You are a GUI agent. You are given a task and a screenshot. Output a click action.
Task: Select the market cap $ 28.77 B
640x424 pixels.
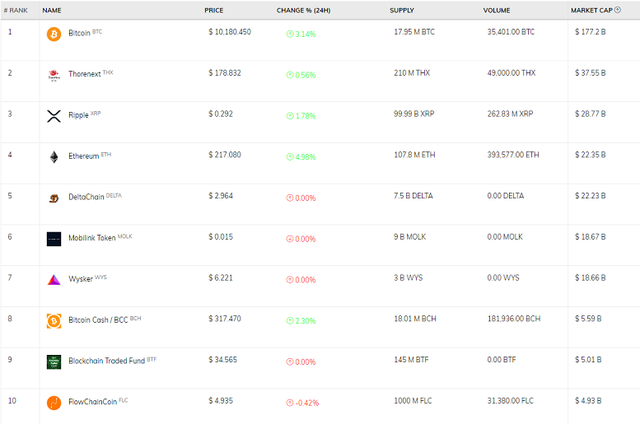590,114
